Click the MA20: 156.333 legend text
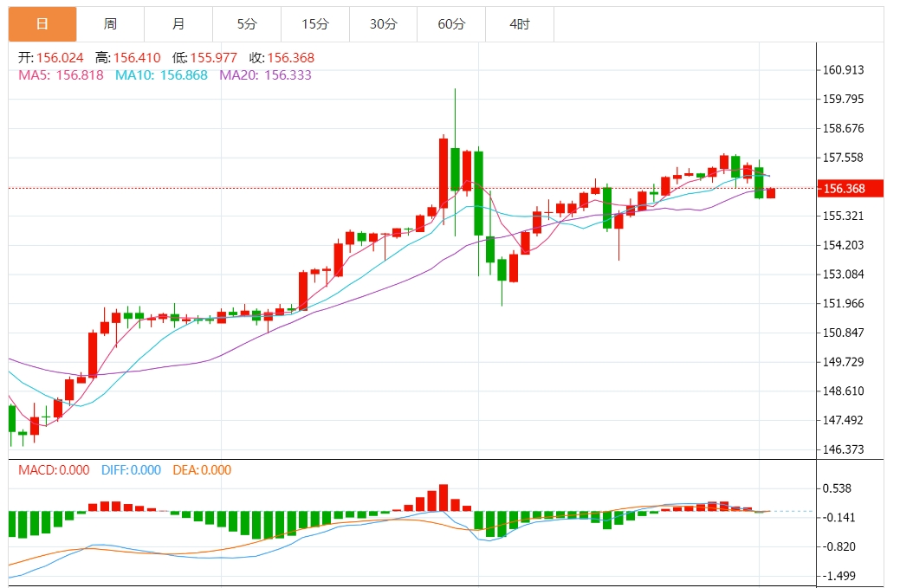Screen dimensions: 900x588 (x=265, y=75)
